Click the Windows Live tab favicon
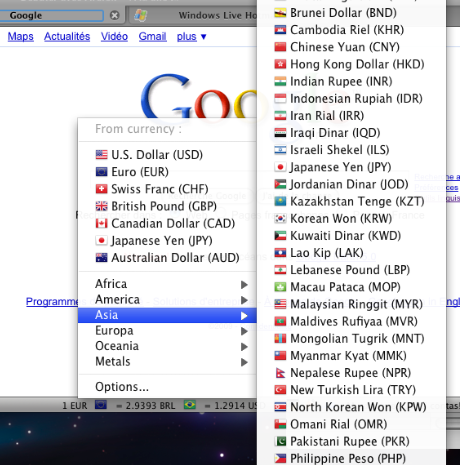460x465 pixels. [141, 15]
